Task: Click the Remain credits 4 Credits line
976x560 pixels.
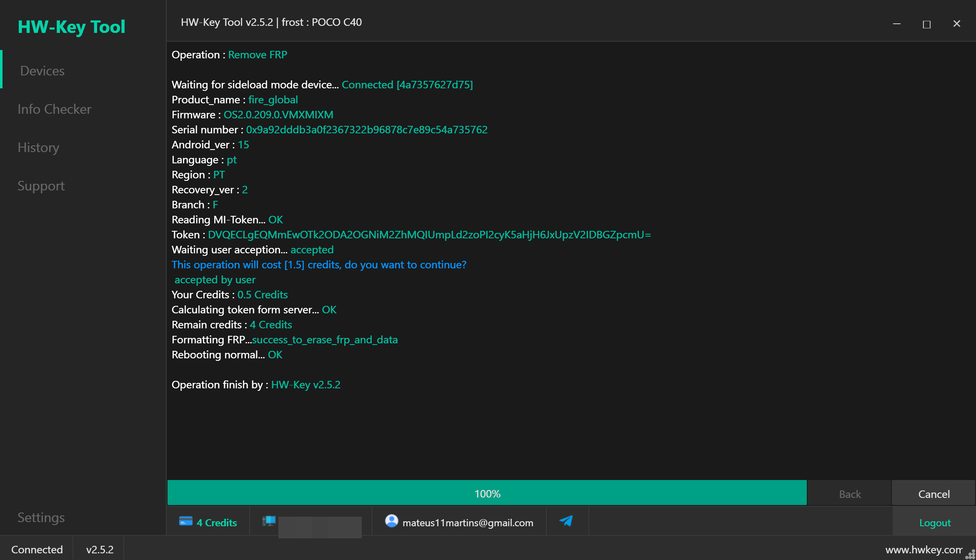Action: point(232,325)
